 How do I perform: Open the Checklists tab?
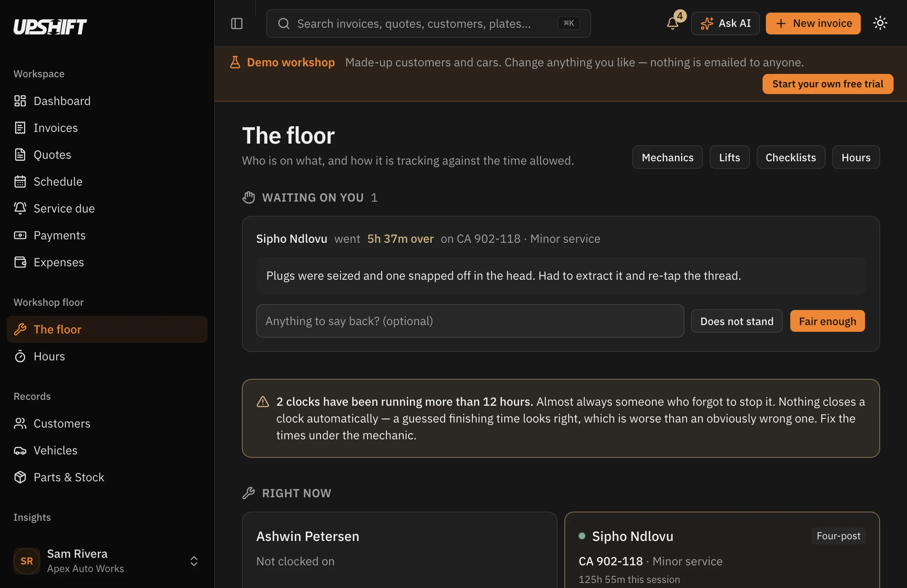pos(791,157)
